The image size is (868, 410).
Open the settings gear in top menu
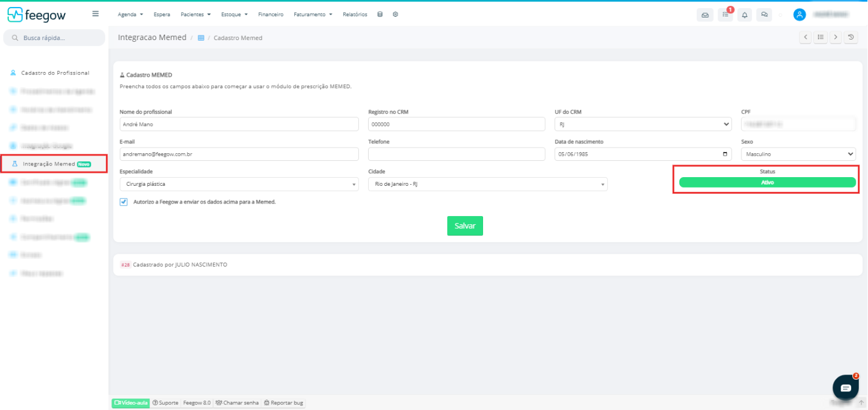395,15
